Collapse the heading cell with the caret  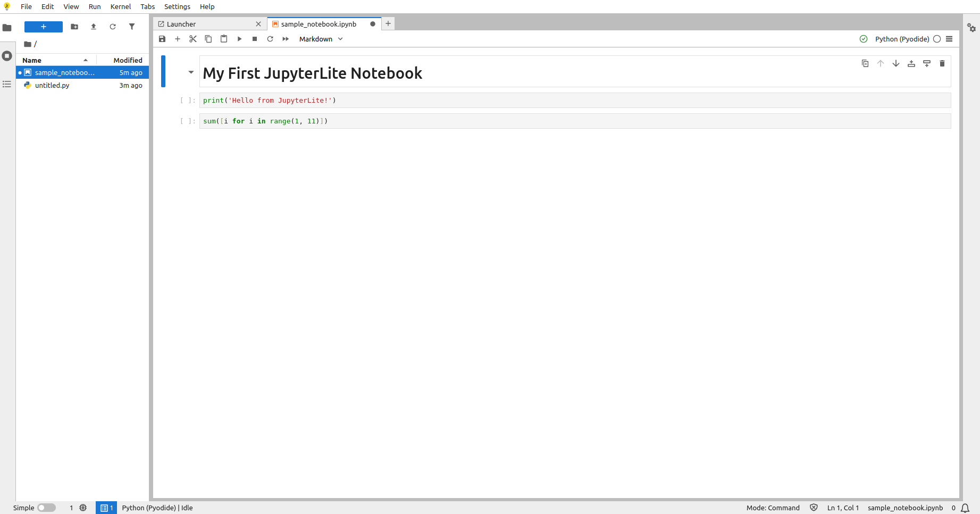(191, 72)
